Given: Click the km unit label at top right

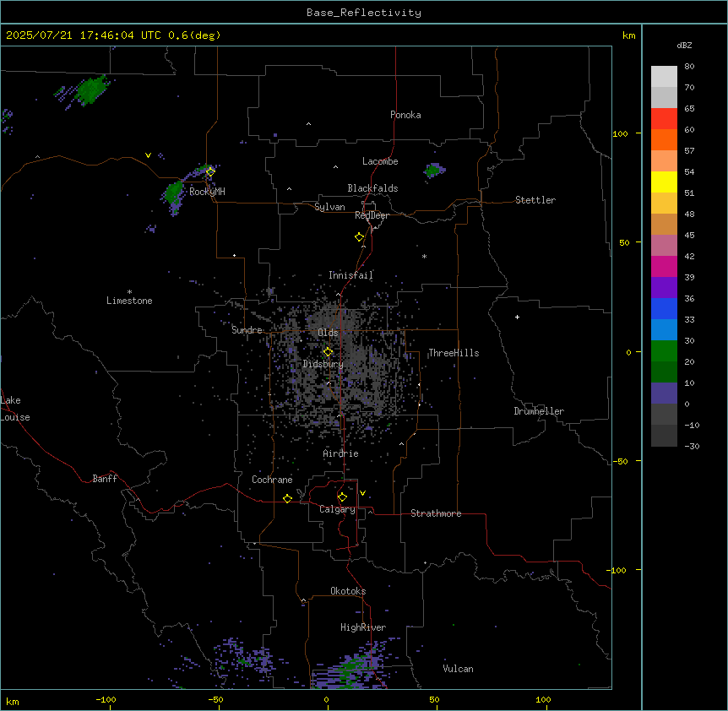Looking at the screenshot, I should click(628, 35).
